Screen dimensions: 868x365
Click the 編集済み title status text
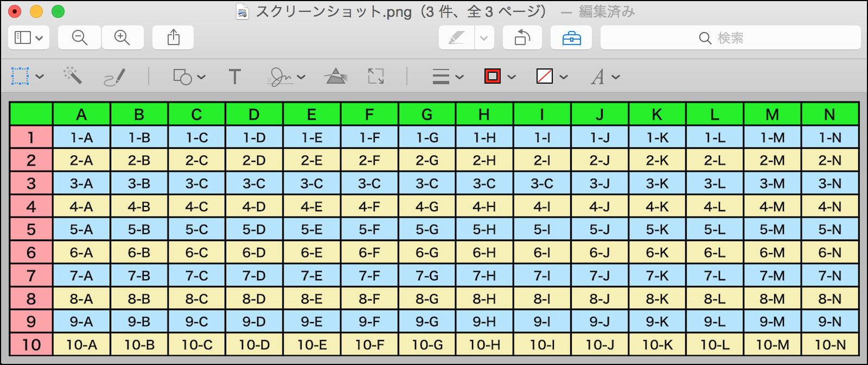(607, 11)
